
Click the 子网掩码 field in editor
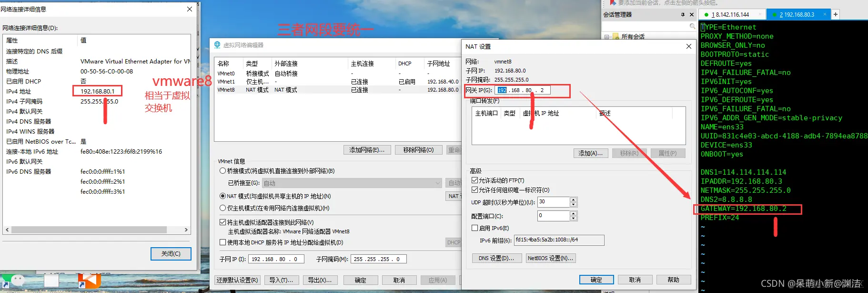[x=379, y=259]
